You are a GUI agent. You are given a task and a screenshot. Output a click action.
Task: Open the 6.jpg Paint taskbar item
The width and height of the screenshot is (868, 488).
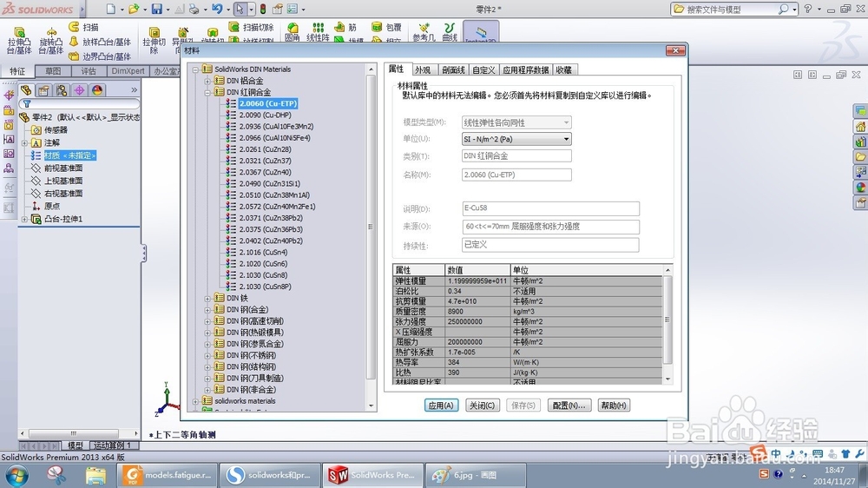(475, 475)
